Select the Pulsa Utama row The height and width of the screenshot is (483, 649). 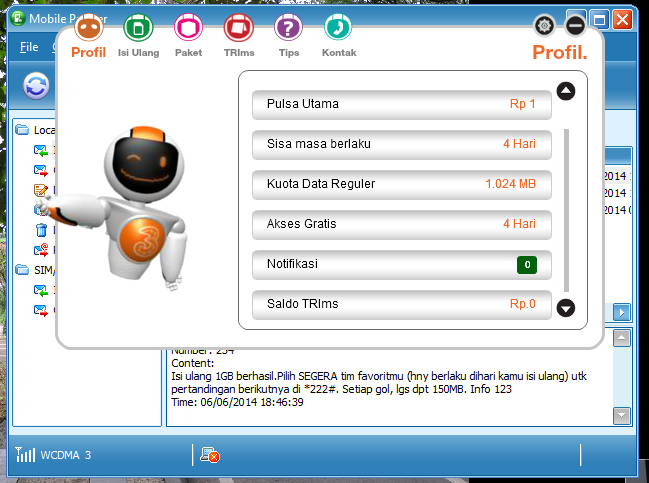pyautogui.click(x=401, y=104)
